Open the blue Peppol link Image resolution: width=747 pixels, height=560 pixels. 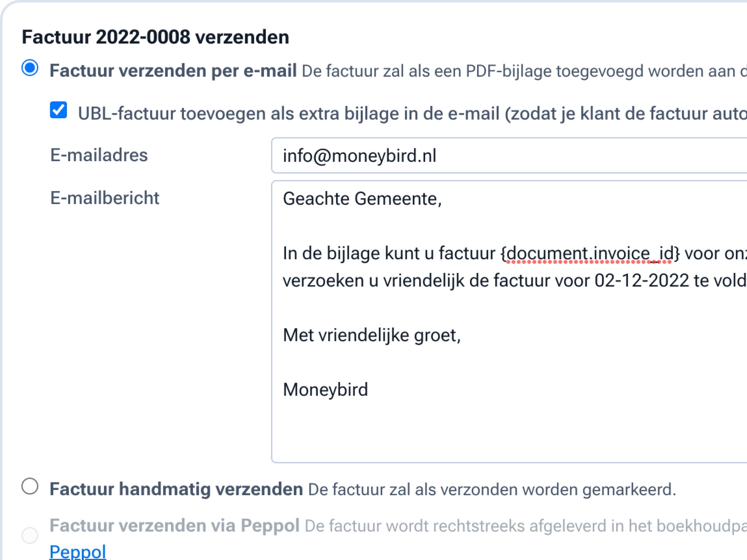(x=78, y=552)
